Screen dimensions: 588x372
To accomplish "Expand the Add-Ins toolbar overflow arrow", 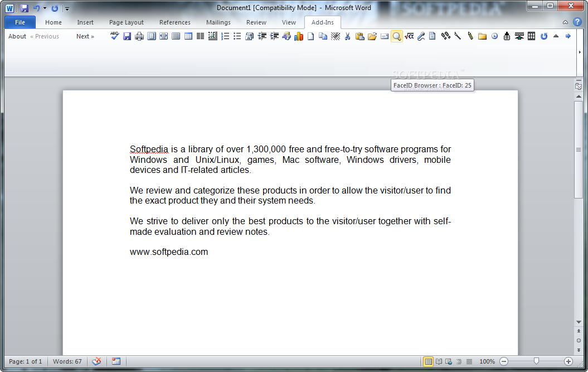I will coord(580,52).
